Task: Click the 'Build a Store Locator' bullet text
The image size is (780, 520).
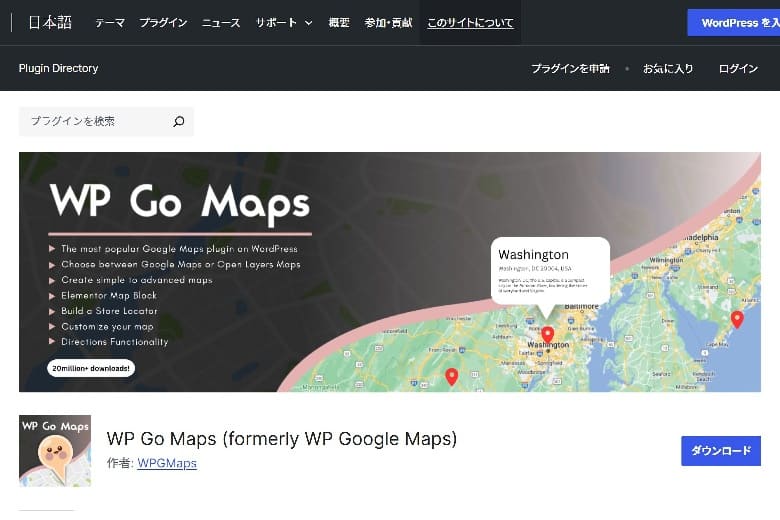Action: [109, 311]
